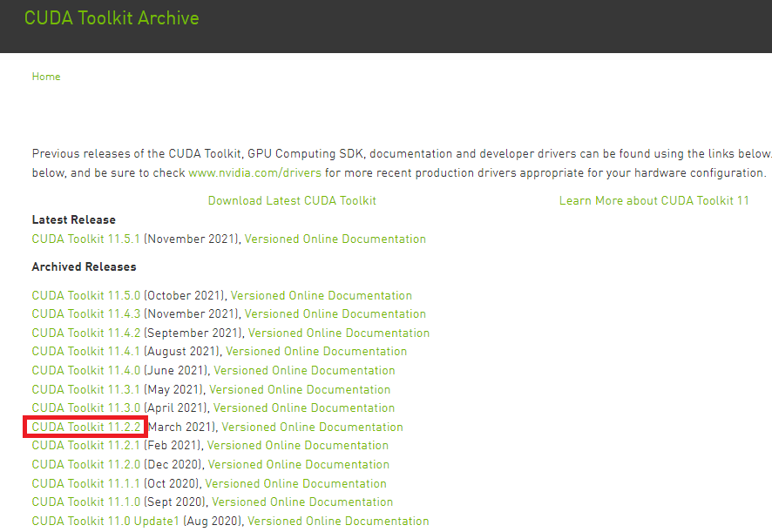772x532 pixels.
Task: Select CUDA Toolkit 11.3.0 link
Action: [x=85, y=408]
